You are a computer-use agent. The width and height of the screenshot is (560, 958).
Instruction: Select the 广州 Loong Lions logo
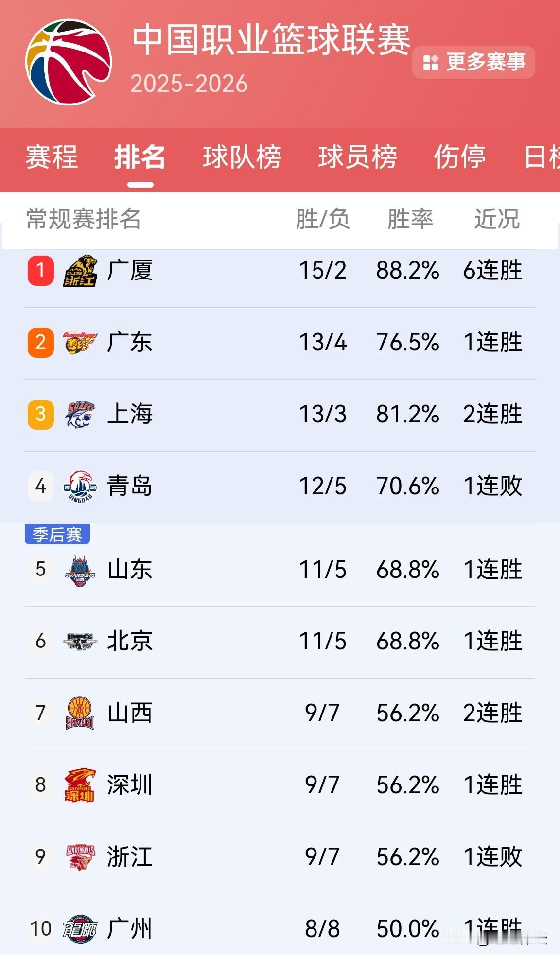[x=79, y=930]
